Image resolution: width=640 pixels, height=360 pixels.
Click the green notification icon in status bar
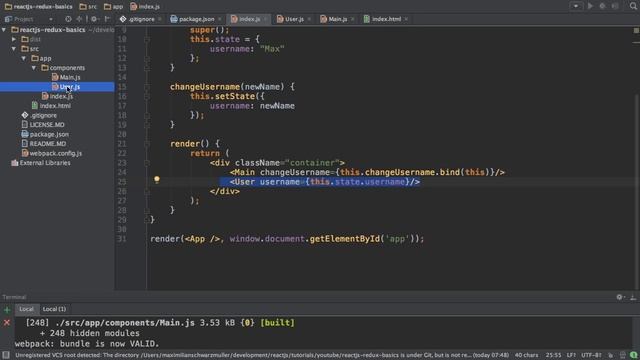pos(633,355)
